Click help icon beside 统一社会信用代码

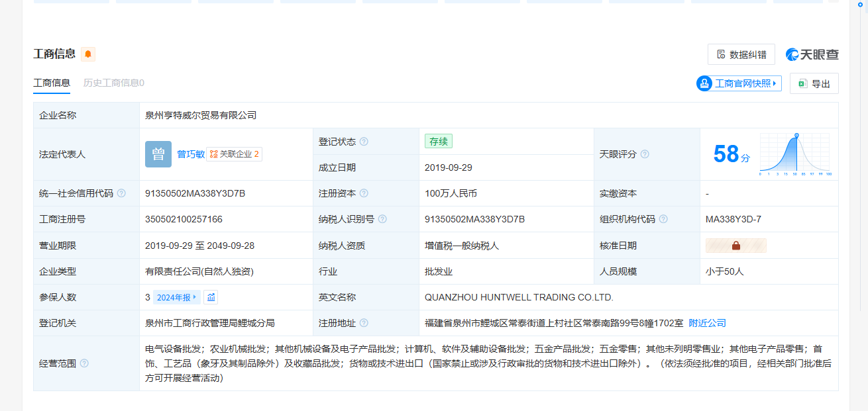(121, 193)
